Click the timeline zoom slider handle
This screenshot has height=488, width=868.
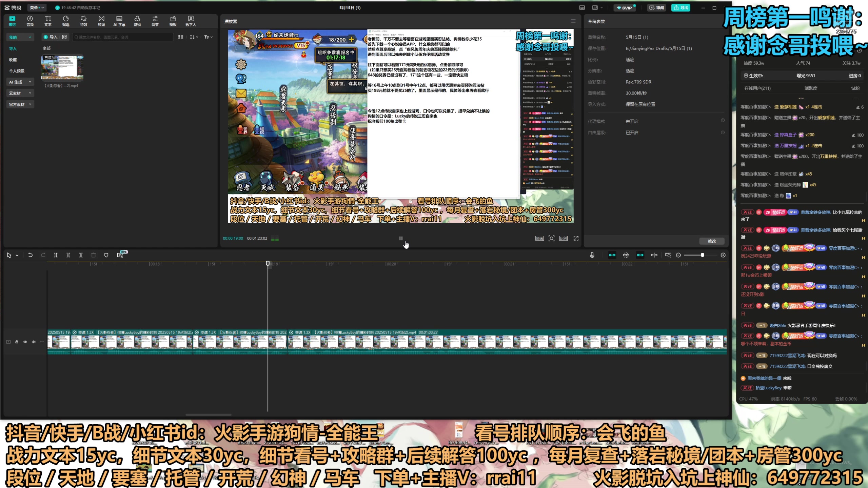click(702, 255)
